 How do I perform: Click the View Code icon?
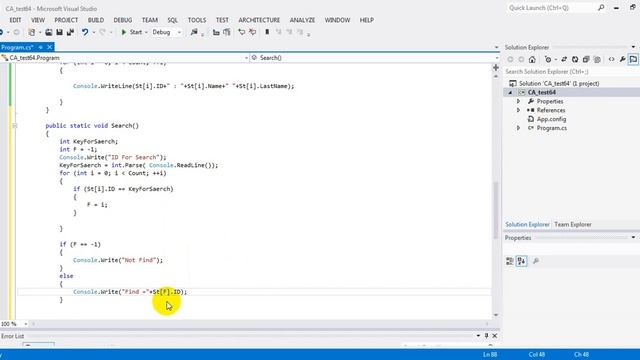point(611,60)
